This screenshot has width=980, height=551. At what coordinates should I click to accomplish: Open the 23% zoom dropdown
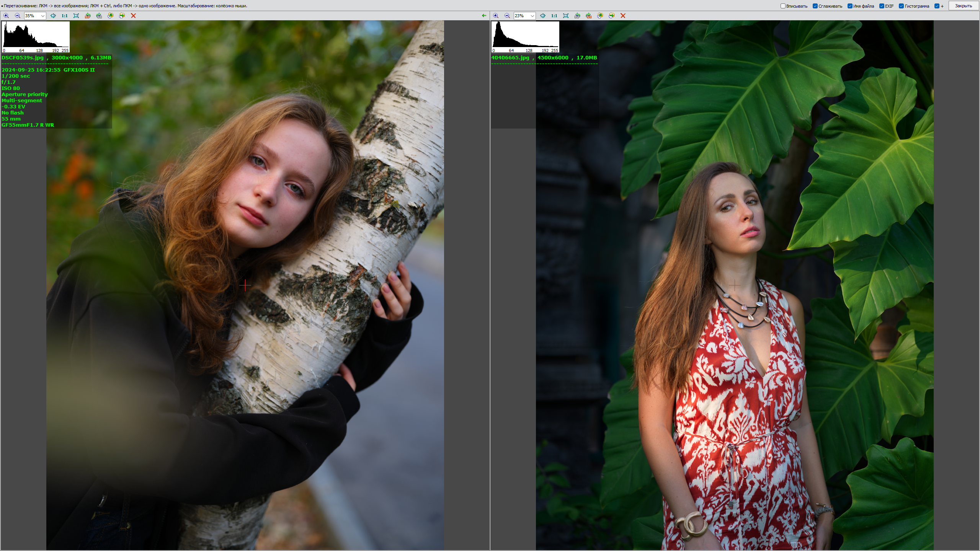point(525,16)
